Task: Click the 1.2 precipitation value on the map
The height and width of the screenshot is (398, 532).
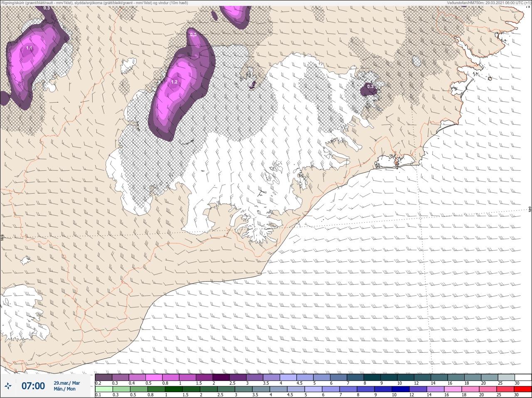Action: pos(174,82)
